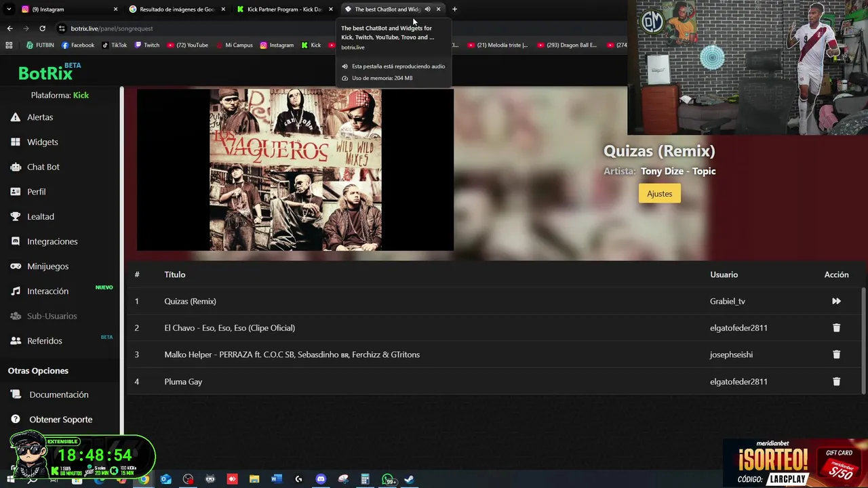Open the Integraciones sidebar icon
The width and height of the screenshot is (868, 488).
click(16, 241)
